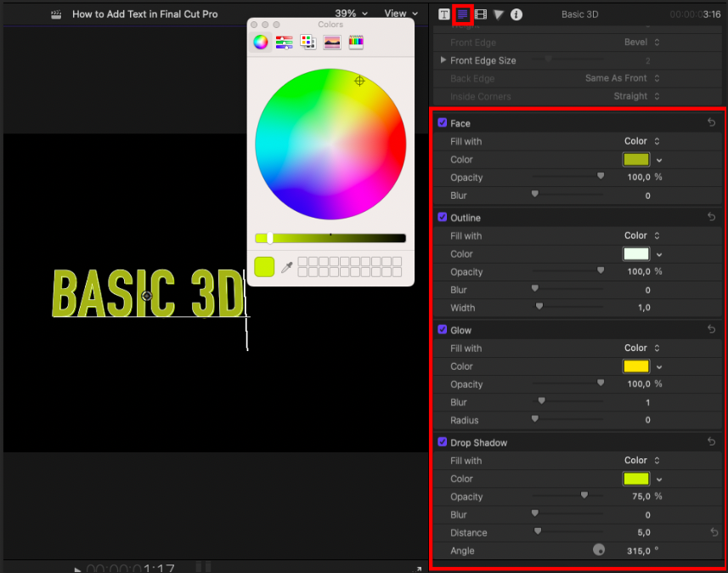Screen dimensions: 728x573
Task: Click the Outline Width slider
Action: (567, 307)
